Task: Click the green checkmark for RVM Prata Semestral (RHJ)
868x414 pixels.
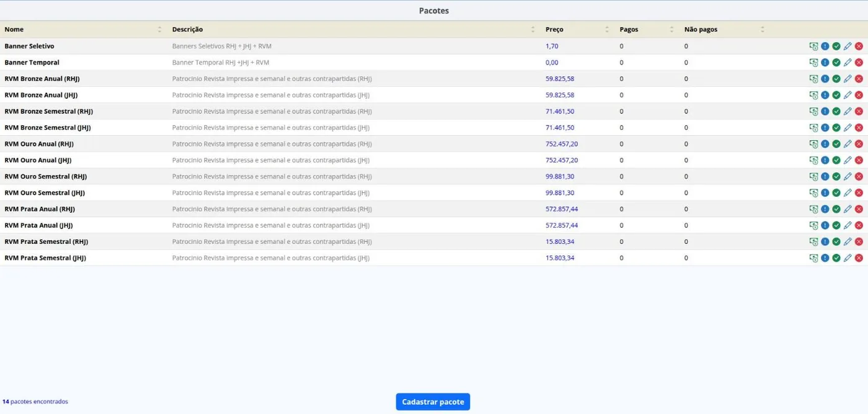Action: pos(836,241)
